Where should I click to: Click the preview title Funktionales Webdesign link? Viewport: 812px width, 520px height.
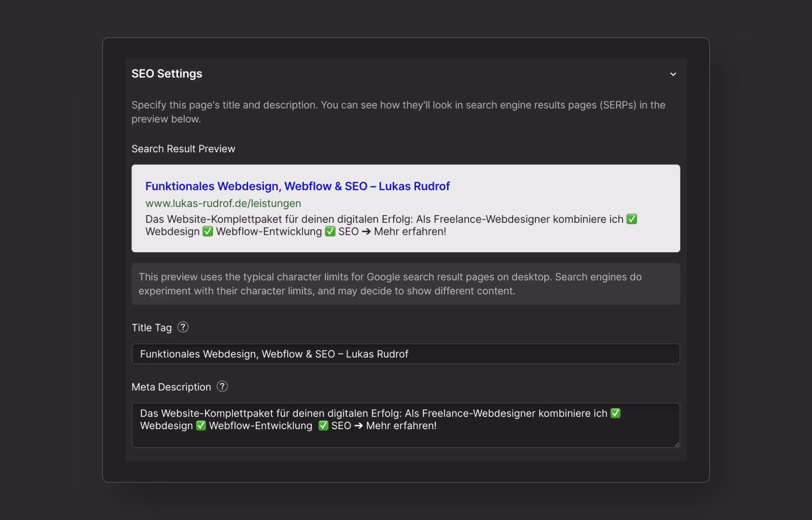297,186
